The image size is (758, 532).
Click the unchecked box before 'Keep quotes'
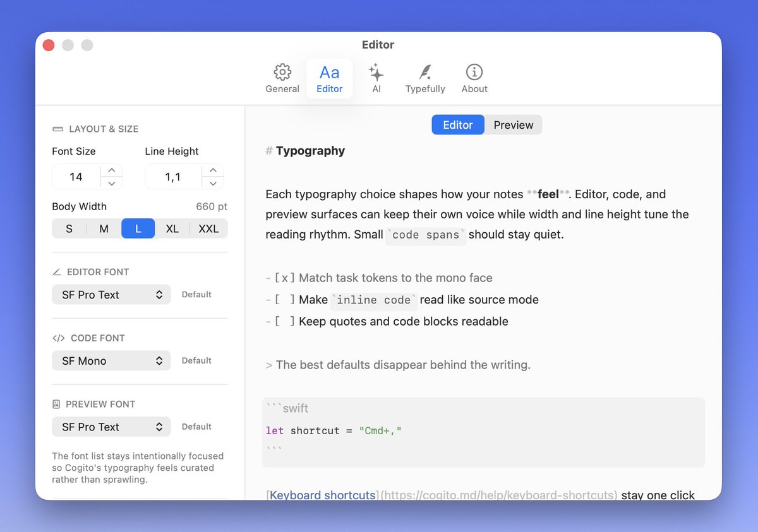click(x=284, y=321)
